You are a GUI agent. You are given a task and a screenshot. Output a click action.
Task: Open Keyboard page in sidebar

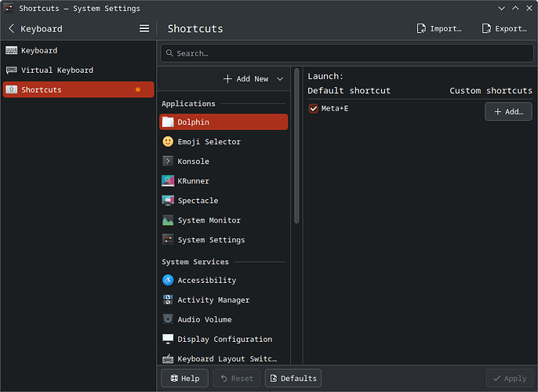[78, 50]
